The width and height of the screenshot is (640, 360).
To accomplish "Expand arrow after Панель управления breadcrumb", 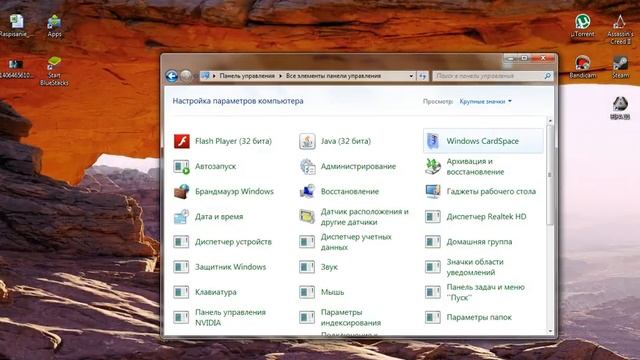I will [280, 76].
